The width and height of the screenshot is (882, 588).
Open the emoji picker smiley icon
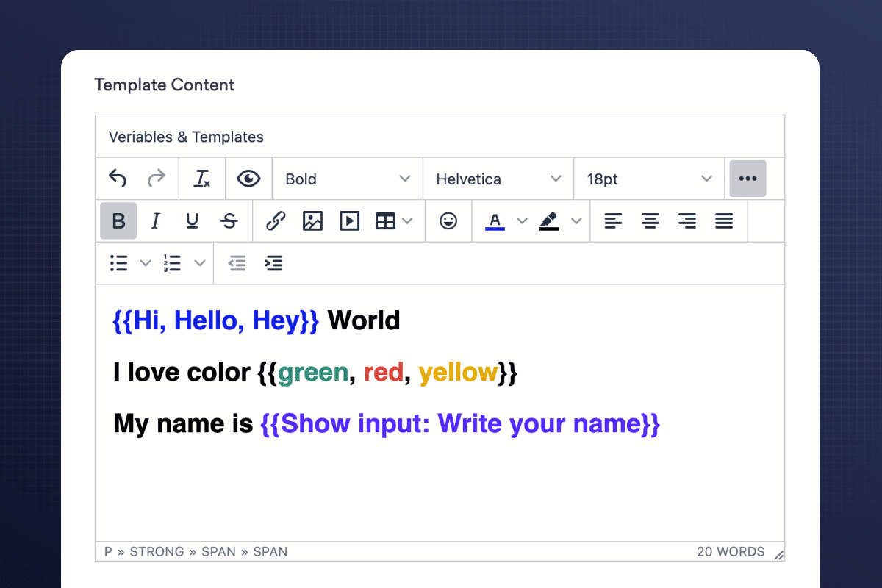pyautogui.click(x=448, y=221)
